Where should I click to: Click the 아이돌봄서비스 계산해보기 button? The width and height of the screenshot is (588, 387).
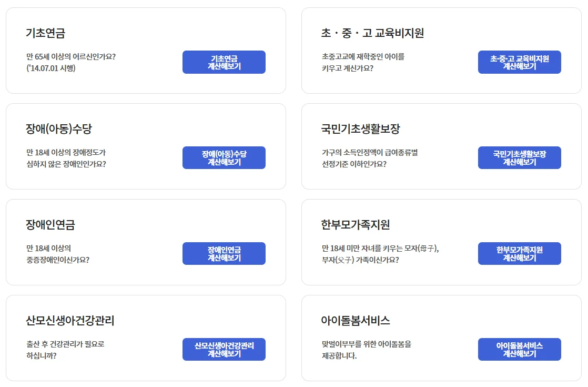pyautogui.click(x=519, y=349)
